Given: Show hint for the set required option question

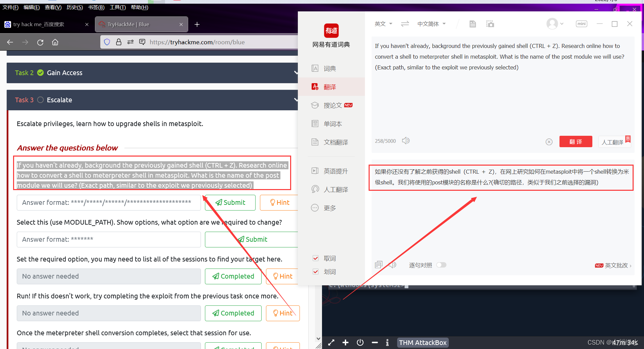Looking at the screenshot, I should tap(282, 276).
